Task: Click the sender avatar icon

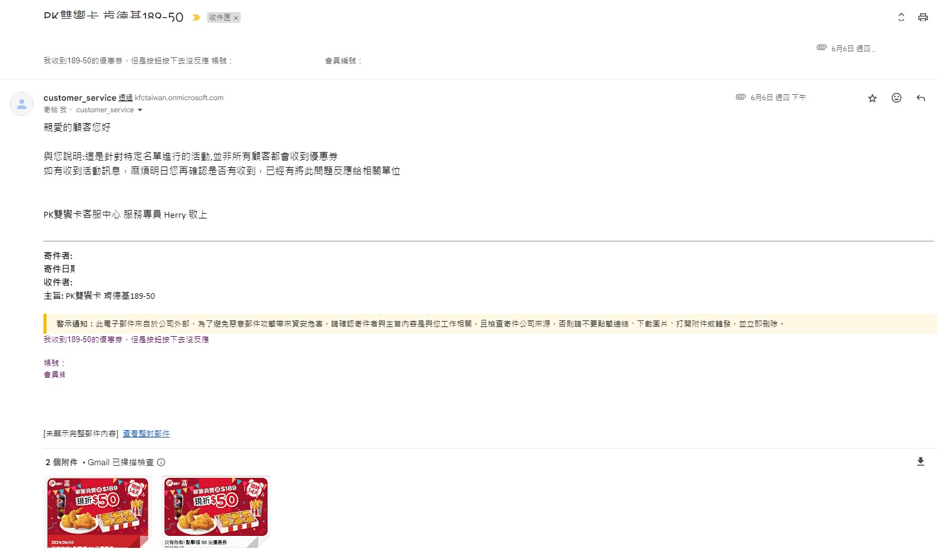Action: pos(22,104)
